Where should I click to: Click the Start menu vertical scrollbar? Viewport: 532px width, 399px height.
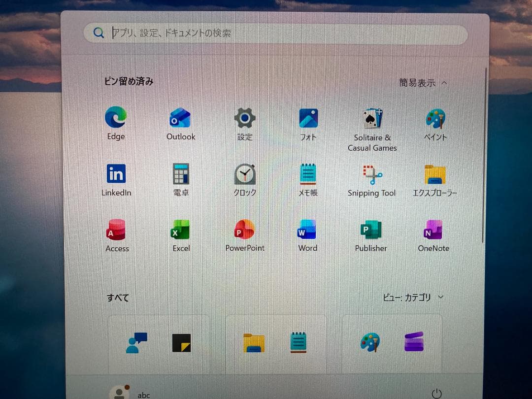tap(484, 155)
